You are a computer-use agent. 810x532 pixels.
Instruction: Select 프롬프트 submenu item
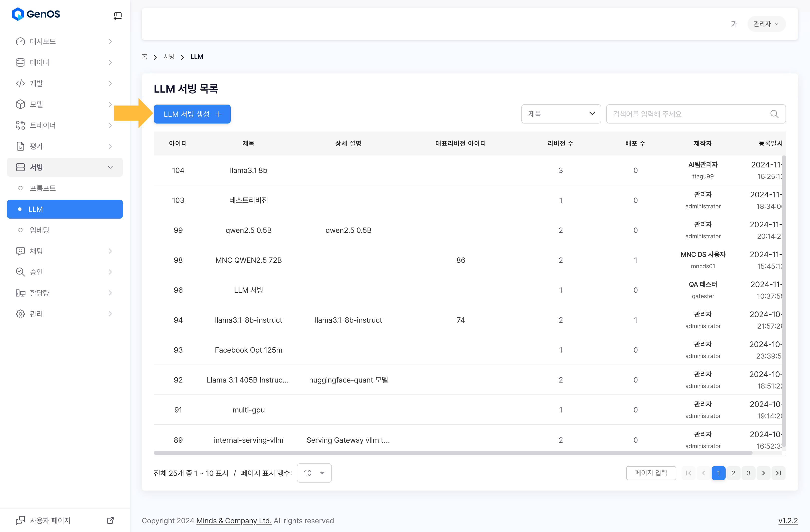[x=42, y=188]
